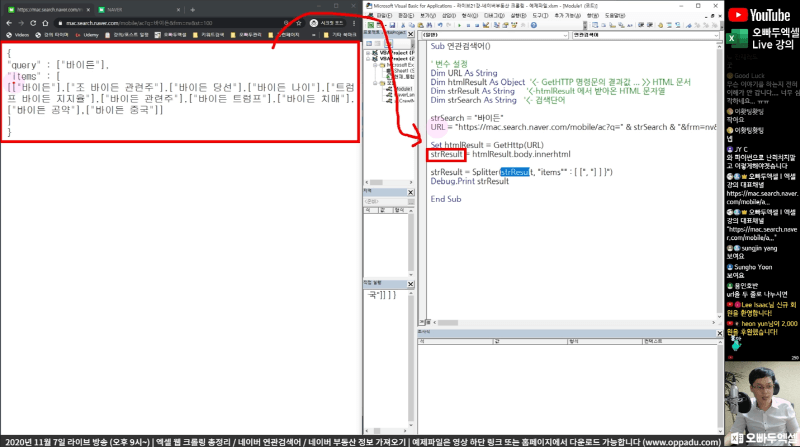
Task: Bookmark this page with the star icon
Action: coord(296,21)
